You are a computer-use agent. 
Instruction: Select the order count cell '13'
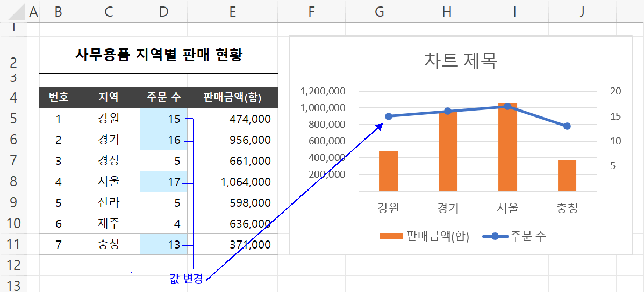(163, 244)
